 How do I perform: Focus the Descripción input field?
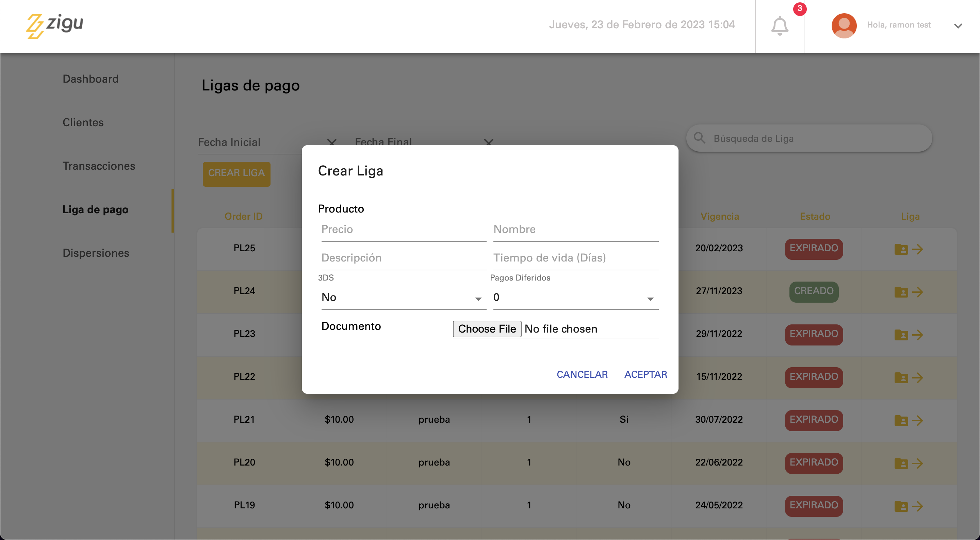coord(403,258)
